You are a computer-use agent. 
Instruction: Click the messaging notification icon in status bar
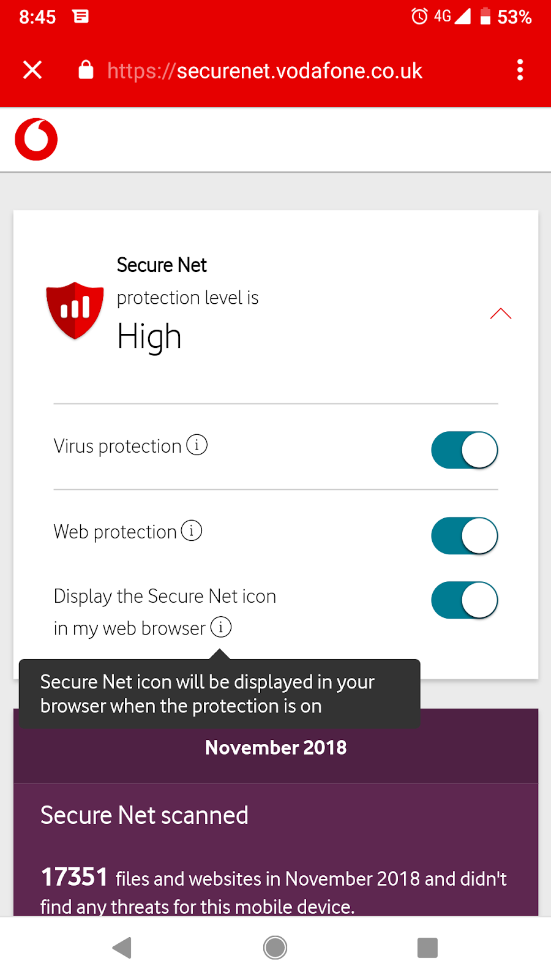point(81,17)
